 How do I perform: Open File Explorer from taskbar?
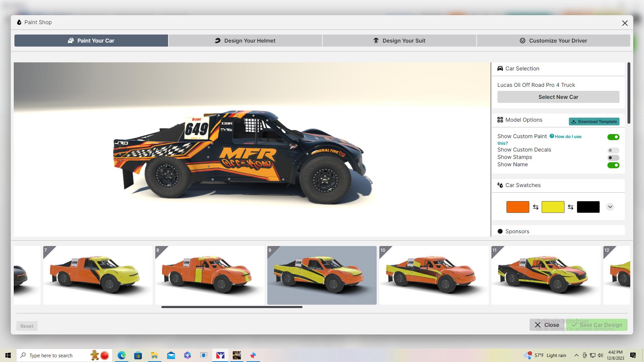[x=154, y=355]
